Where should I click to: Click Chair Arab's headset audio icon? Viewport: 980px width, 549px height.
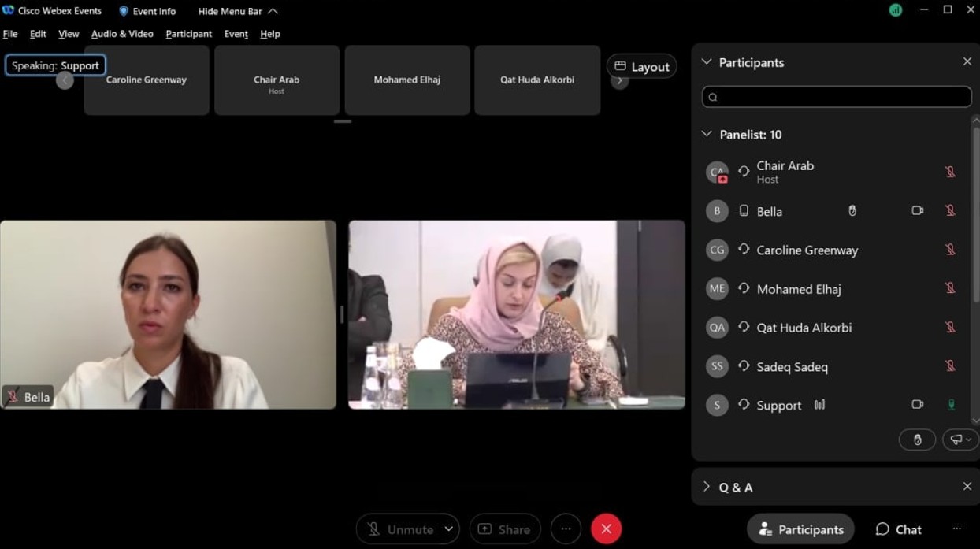point(744,172)
